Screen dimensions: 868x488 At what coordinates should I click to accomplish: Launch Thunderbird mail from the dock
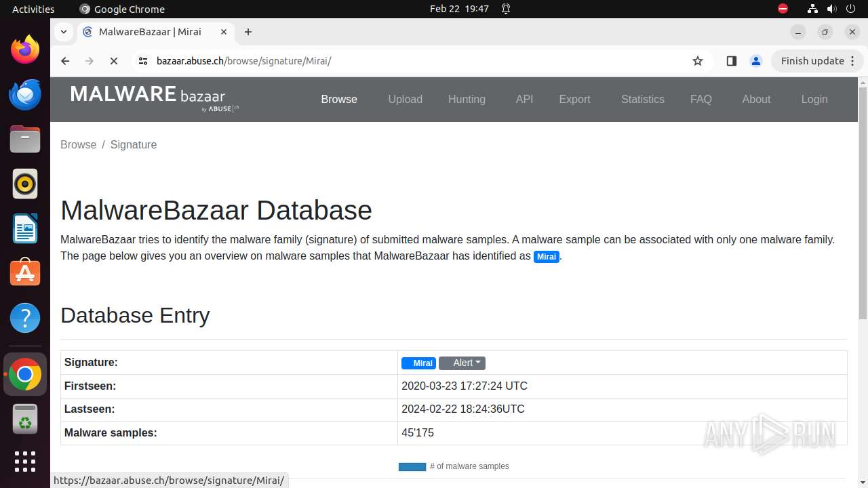click(x=25, y=94)
